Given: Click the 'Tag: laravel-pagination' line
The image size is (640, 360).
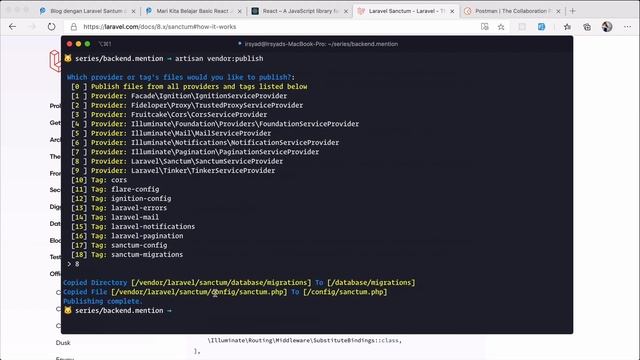Looking at the screenshot, I should point(127,236).
